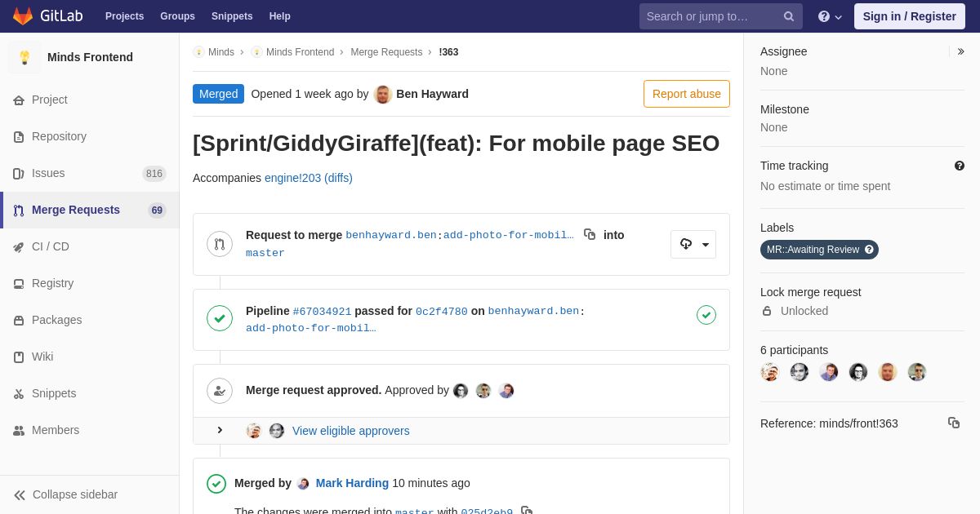Viewport: 980px width, 514px height.
Task: Click the approval person icon
Action: 220,391
